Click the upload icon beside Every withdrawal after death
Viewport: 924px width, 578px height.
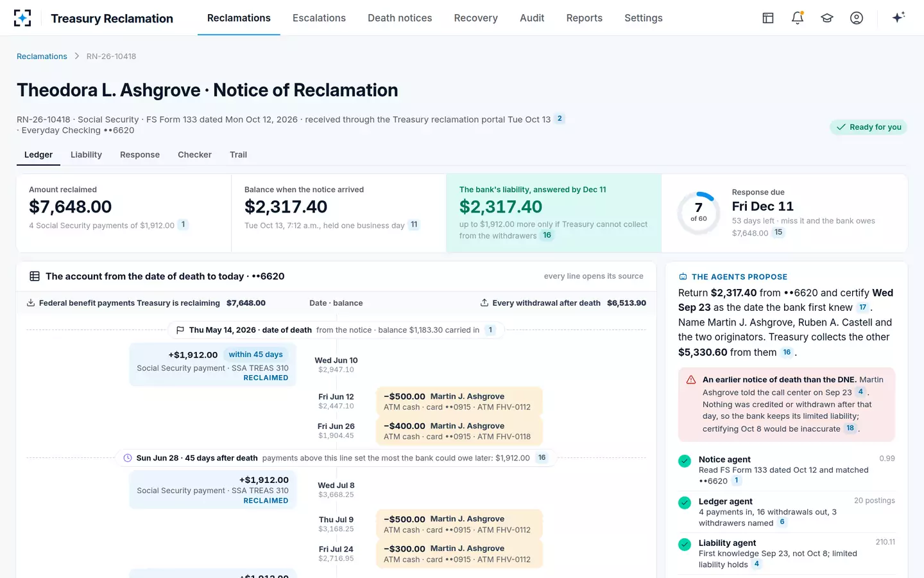point(484,303)
